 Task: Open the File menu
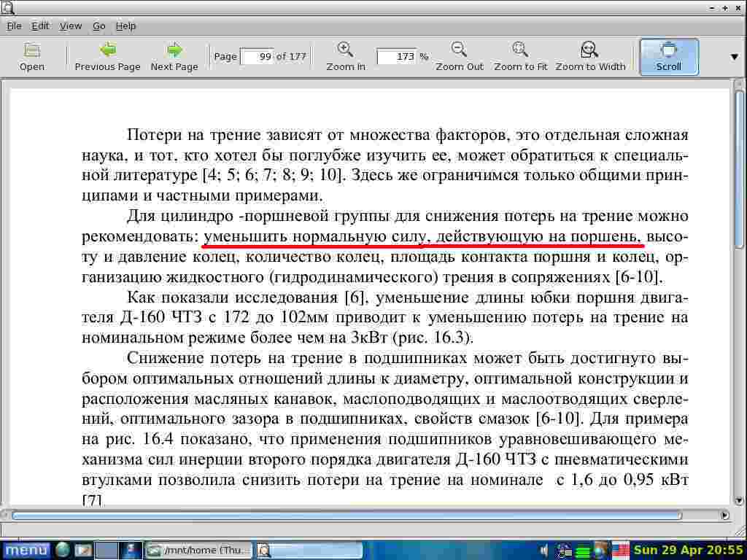15,26
